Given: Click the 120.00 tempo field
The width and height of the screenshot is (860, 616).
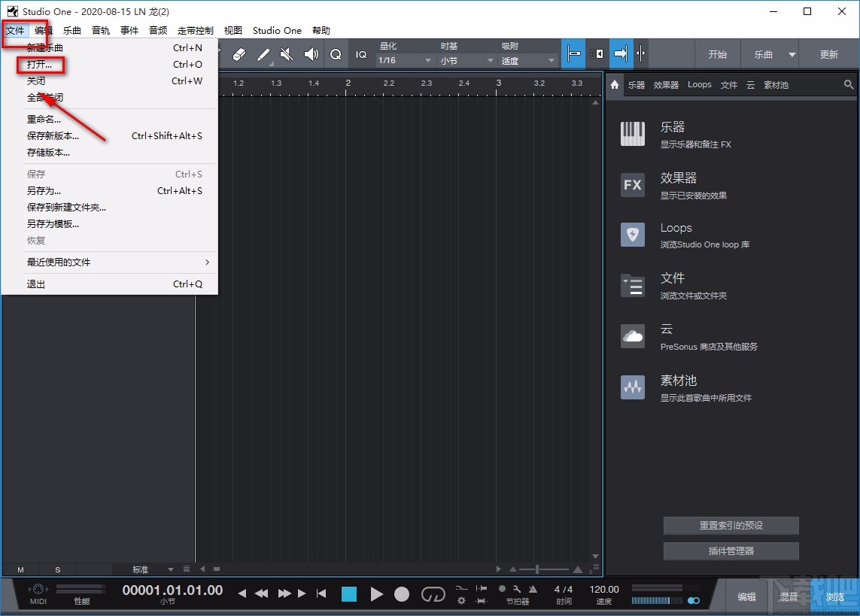Looking at the screenshot, I should coord(604,589).
